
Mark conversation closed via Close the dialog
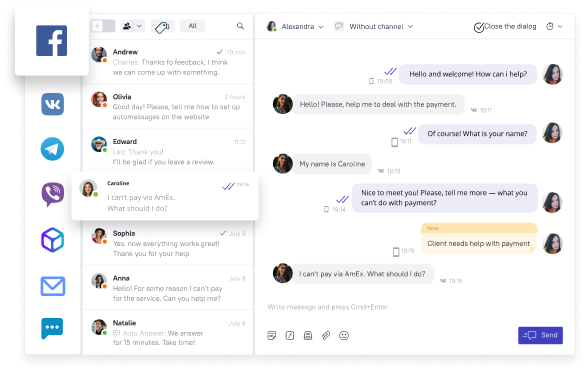[505, 27]
